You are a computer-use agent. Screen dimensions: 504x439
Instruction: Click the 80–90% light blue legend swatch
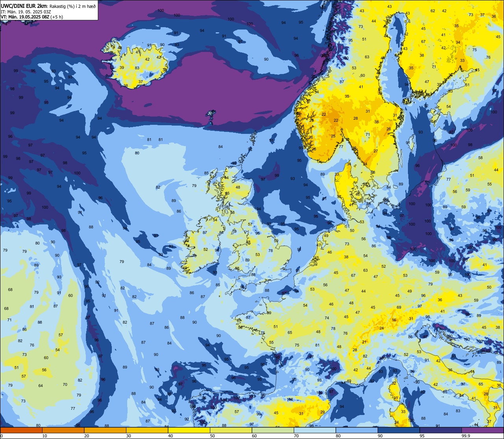pyautogui.click(x=357, y=430)
